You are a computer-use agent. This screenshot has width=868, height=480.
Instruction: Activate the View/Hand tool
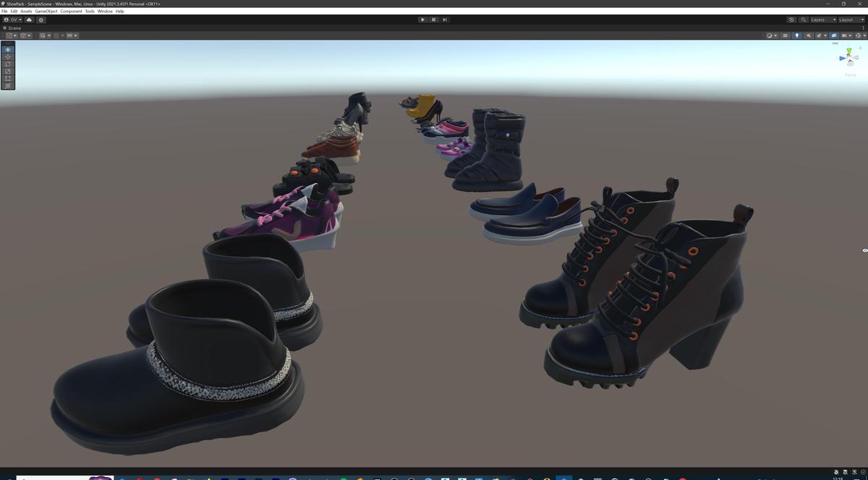click(7, 49)
